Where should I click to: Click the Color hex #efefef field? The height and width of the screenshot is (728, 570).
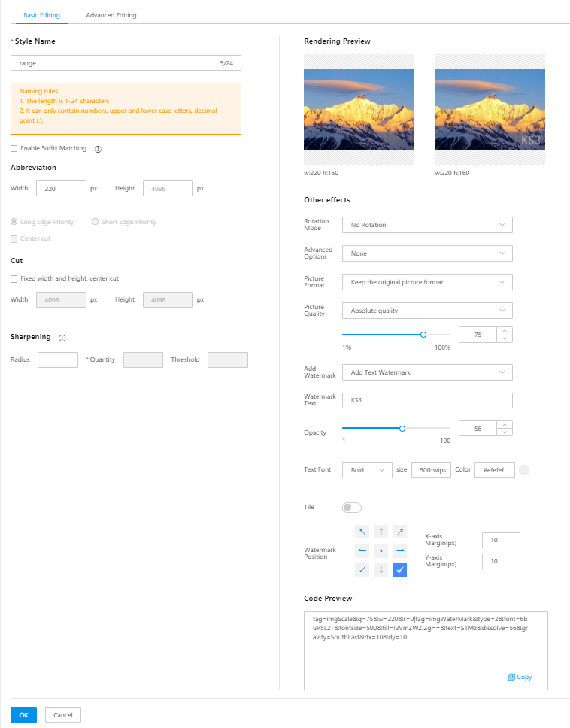click(495, 470)
